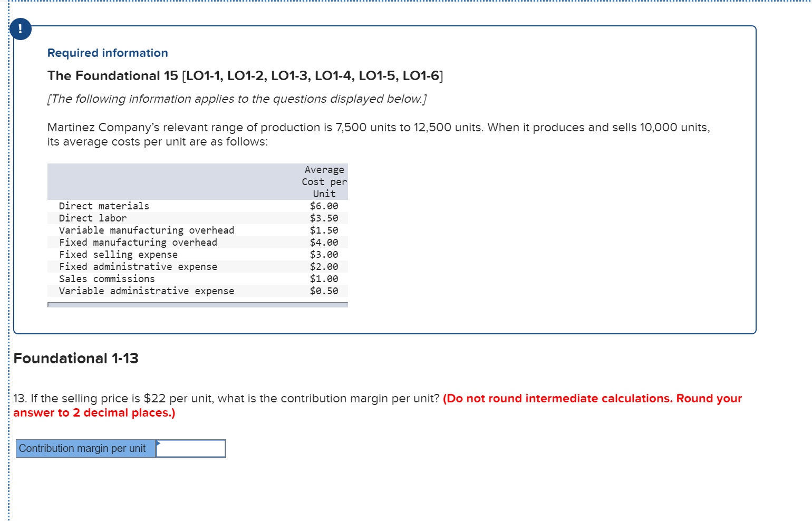Select the Sales commissions row
Image resolution: width=812 pixels, height=521 pixels.
(x=107, y=278)
